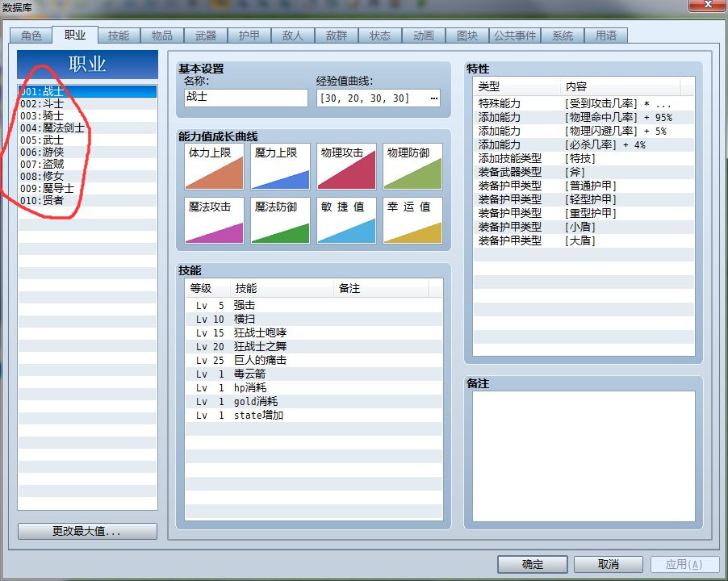The image size is (728, 581).
Task: Select class 010:贤者 in the list
Action: click(87, 200)
